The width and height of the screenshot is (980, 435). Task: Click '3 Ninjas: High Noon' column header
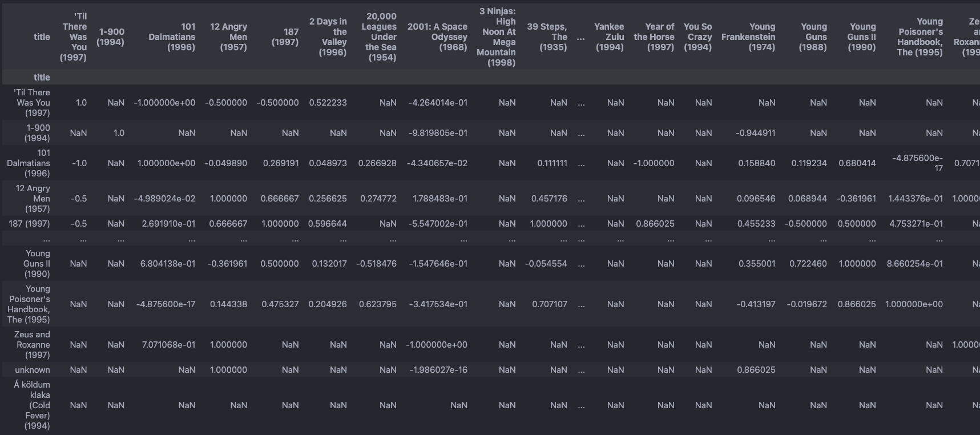coord(497,37)
